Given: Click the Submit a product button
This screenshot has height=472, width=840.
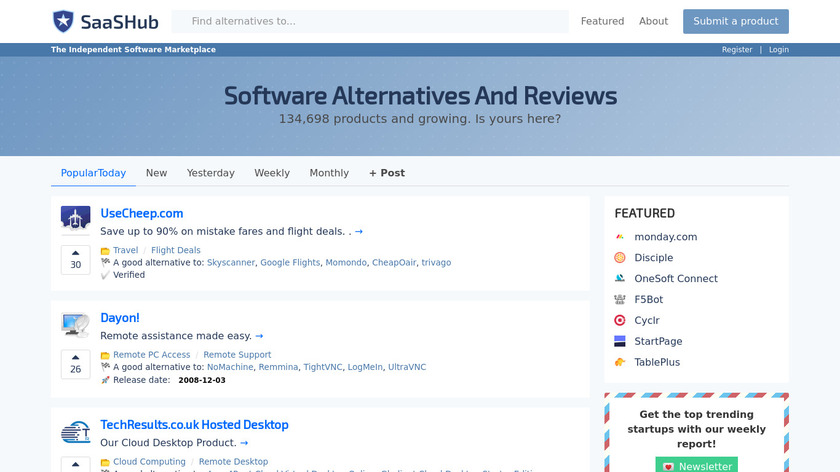Looking at the screenshot, I should pos(735,21).
